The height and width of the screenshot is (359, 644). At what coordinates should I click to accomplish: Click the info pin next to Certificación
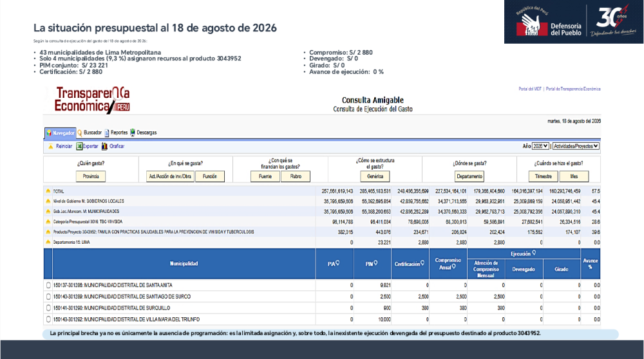422,263
